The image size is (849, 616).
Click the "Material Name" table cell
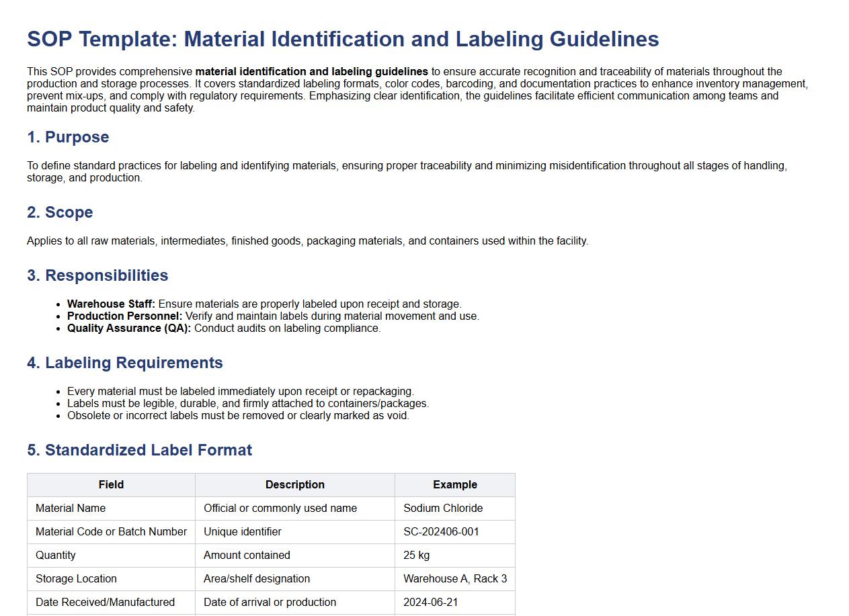coord(71,508)
